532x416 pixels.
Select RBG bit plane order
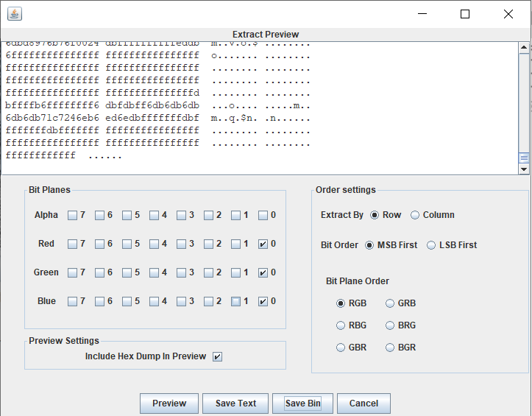coord(340,325)
